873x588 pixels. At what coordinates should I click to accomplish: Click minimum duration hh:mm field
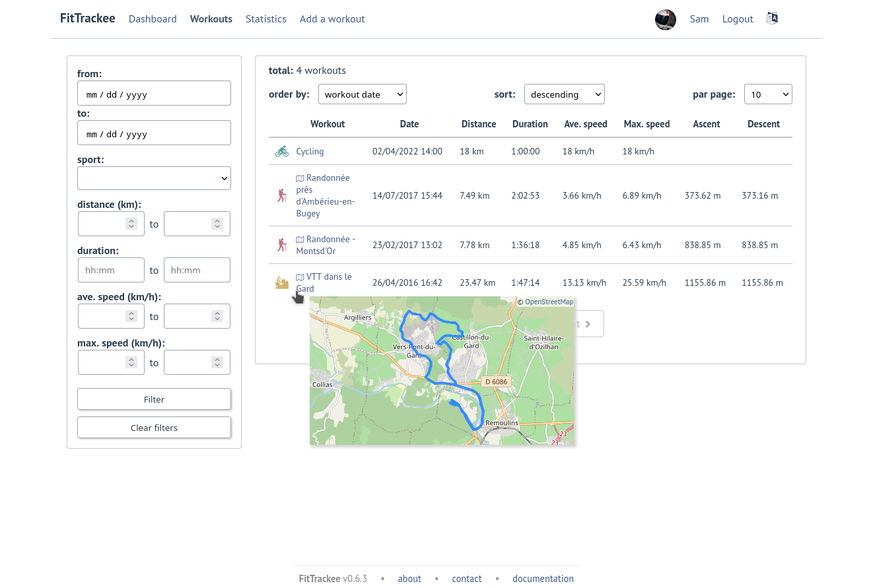pyautogui.click(x=111, y=270)
